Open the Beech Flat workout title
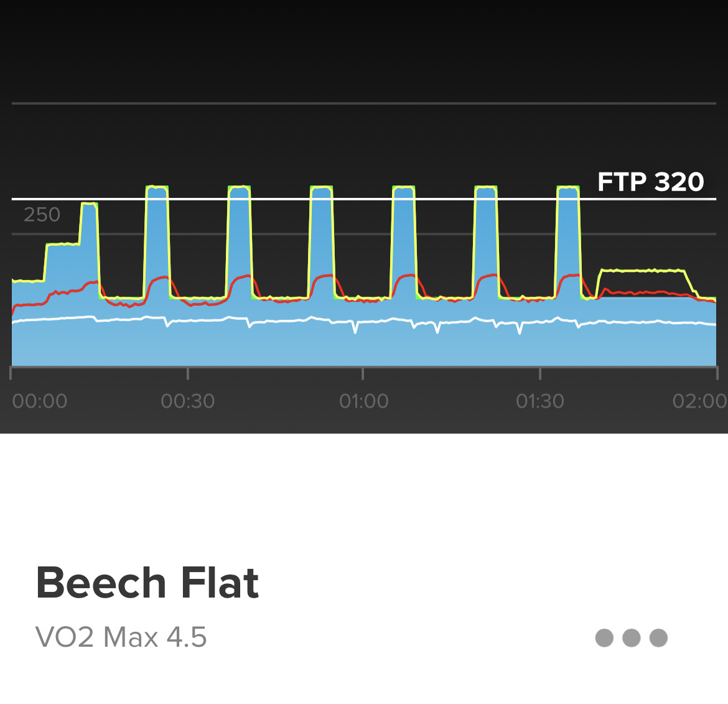Image resolution: width=728 pixels, height=704 pixels. (x=147, y=583)
